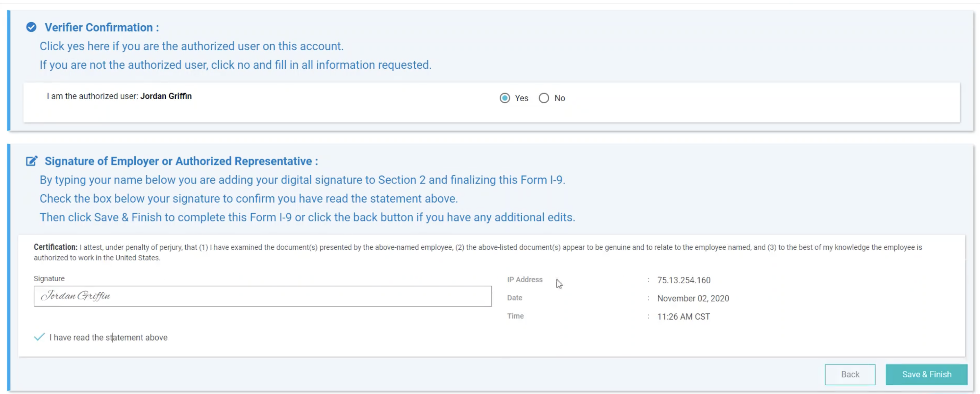The image size is (980, 394).
Task: Click the 'Then click Save & Finish' instruction line
Action: coord(307,217)
